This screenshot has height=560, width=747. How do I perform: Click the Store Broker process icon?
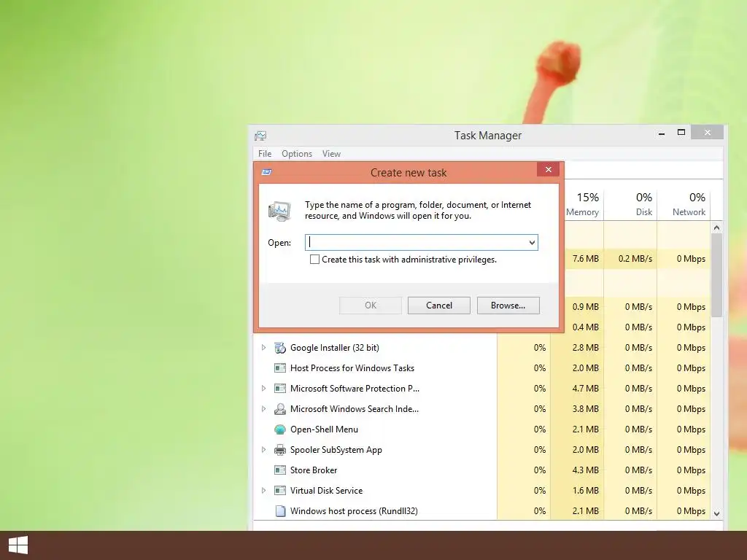click(x=280, y=470)
